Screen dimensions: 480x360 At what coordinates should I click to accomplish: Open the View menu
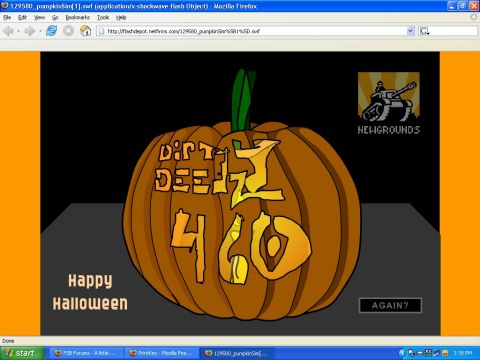[39, 17]
